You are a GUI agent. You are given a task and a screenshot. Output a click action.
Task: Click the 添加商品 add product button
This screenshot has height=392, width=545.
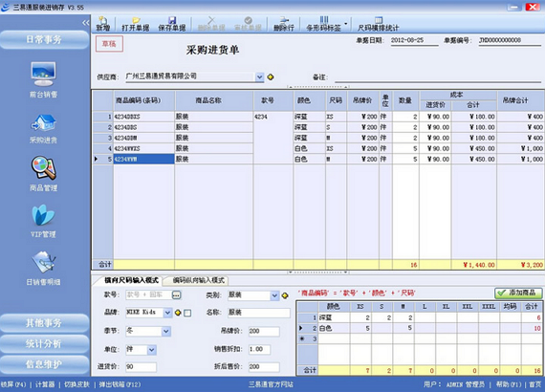[x=518, y=293]
